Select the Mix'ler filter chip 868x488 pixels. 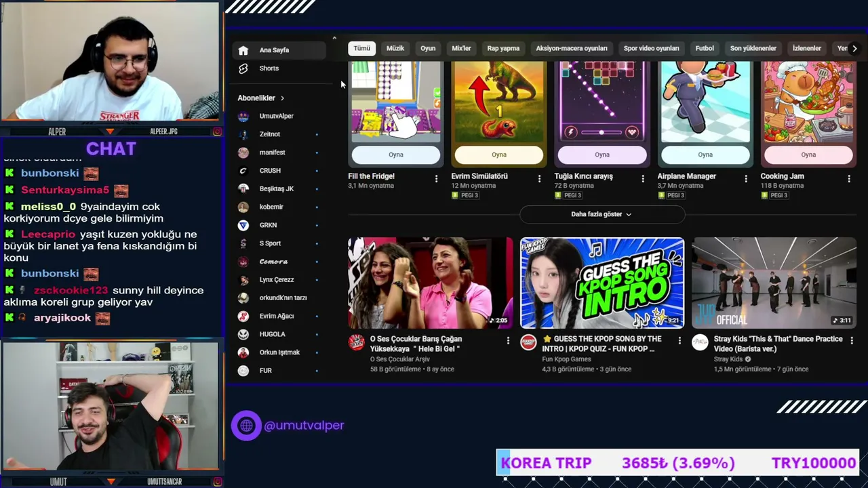pyautogui.click(x=461, y=48)
